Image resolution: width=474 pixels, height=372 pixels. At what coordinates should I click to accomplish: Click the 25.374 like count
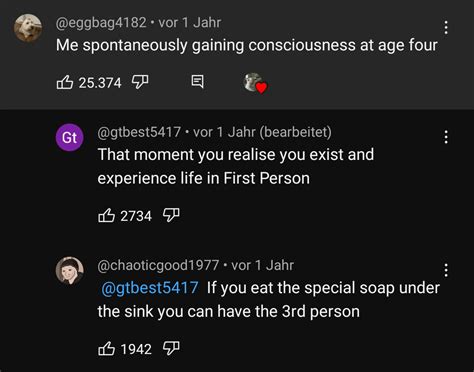[x=100, y=83]
